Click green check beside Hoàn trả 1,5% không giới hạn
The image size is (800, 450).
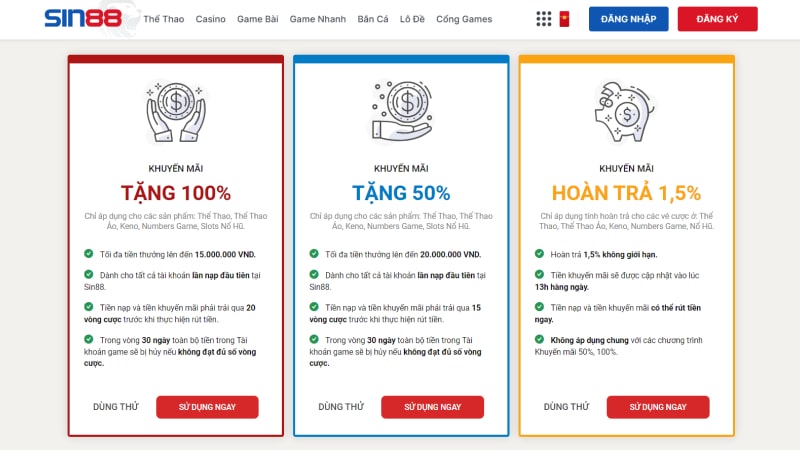tap(539, 254)
